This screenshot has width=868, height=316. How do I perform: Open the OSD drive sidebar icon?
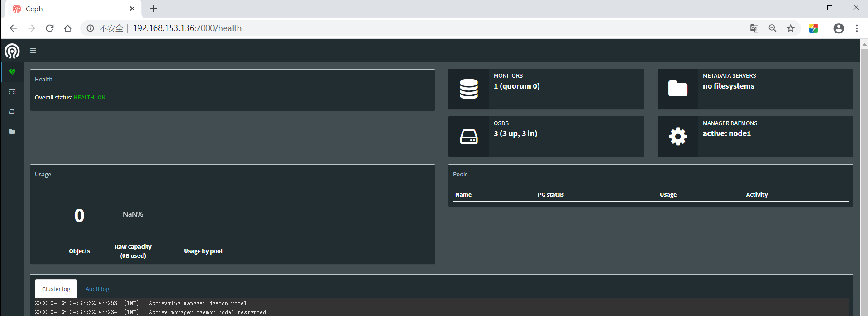tap(12, 112)
